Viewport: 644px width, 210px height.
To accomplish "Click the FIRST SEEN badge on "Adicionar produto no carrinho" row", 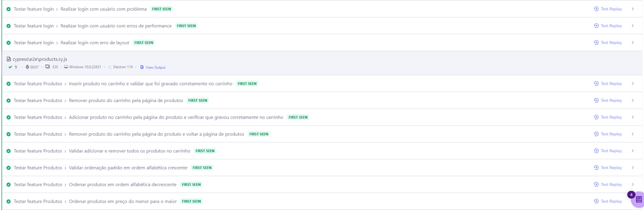I will [x=298, y=117].
